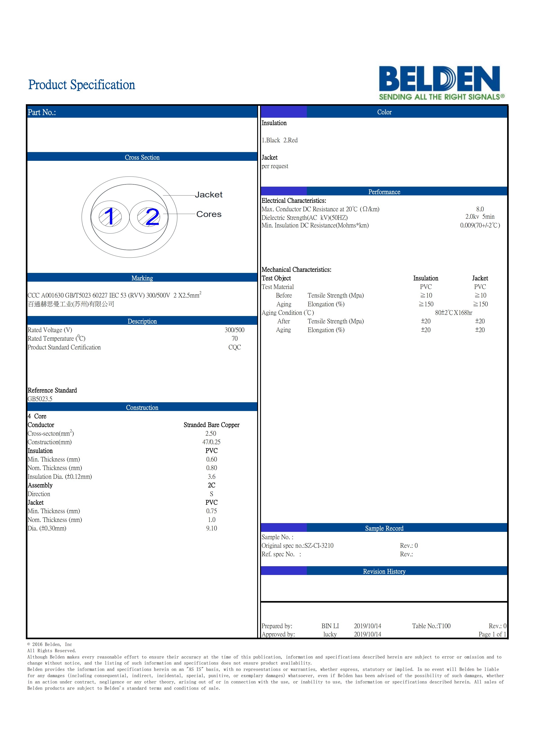535x756 pixels.
Task: Click the aging condition value '80±2℃X168hr'
Action: click(454, 313)
